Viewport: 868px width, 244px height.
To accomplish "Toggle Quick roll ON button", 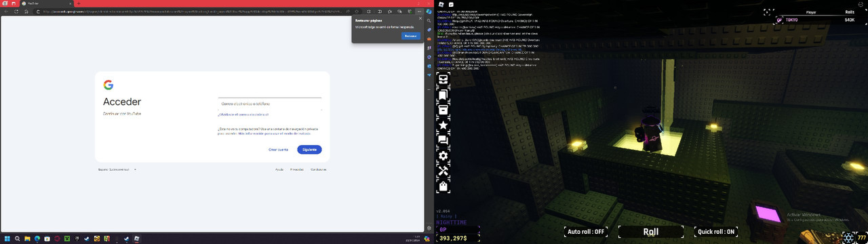I will click(x=716, y=232).
